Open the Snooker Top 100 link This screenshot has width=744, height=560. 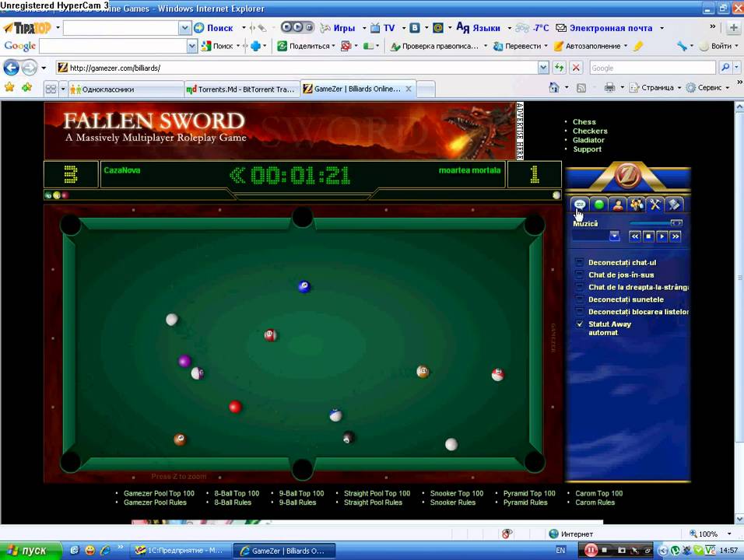(x=457, y=493)
